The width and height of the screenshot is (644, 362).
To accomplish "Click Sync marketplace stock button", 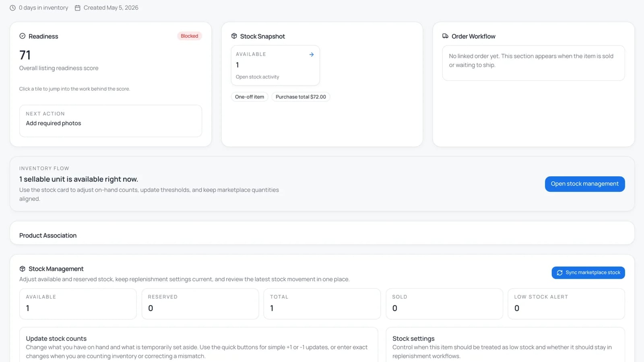I will tap(588, 273).
